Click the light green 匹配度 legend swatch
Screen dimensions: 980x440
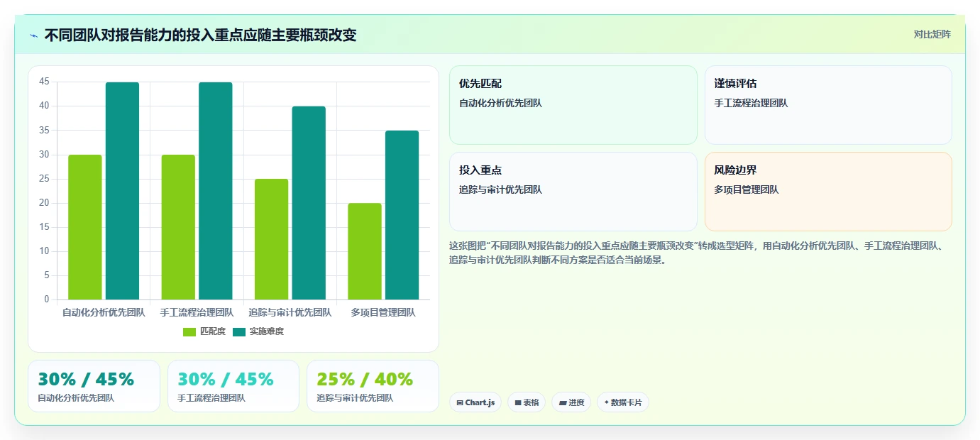coord(189,331)
